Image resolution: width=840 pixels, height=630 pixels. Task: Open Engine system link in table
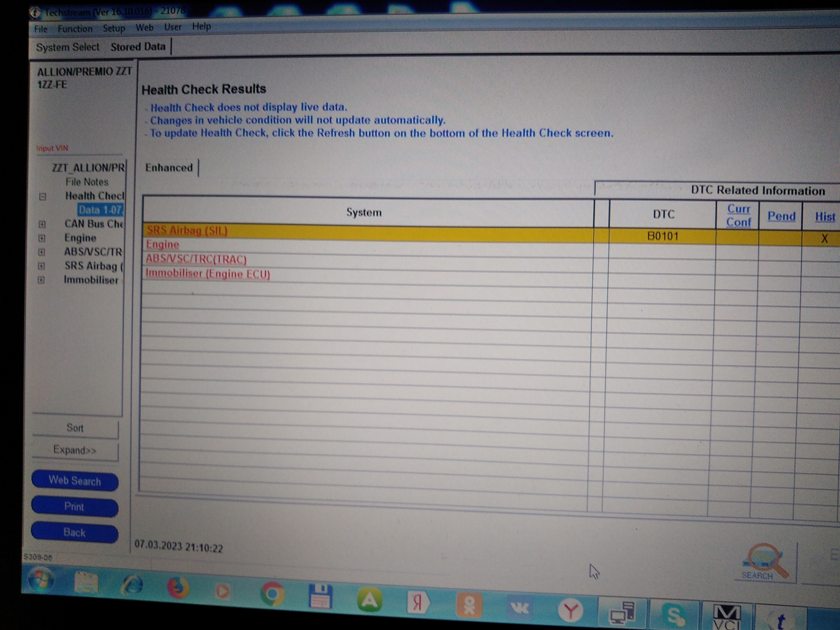coord(162,245)
